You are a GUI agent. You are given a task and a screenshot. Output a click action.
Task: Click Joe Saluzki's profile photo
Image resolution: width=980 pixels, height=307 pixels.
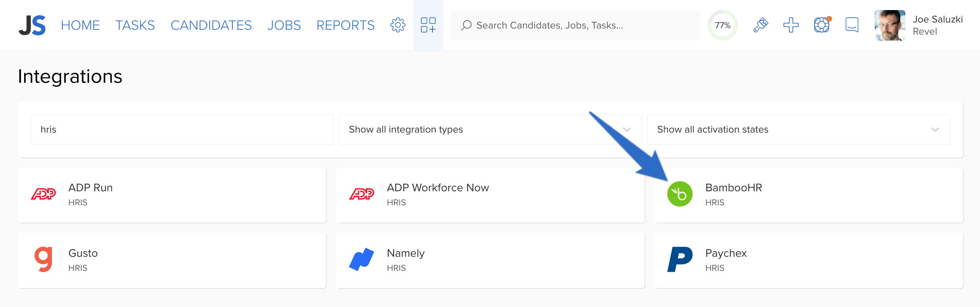(x=890, y=25)
